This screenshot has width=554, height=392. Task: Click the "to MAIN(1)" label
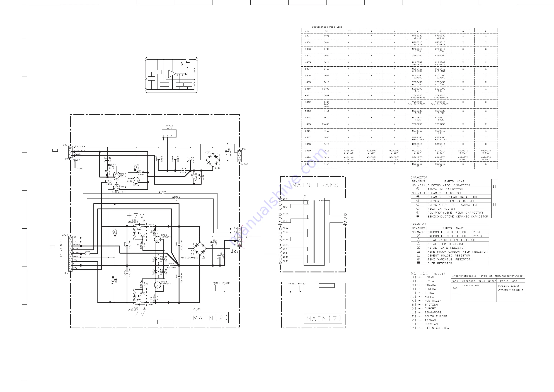pos(61,248)
